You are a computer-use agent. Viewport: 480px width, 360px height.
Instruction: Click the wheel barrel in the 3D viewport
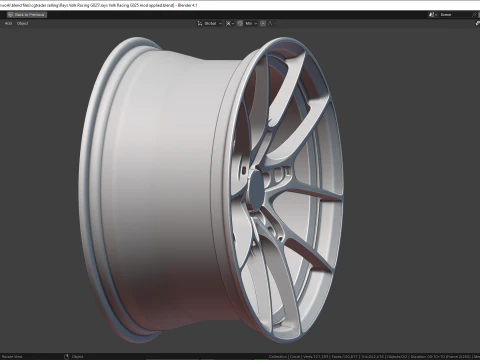pos(160,187)
